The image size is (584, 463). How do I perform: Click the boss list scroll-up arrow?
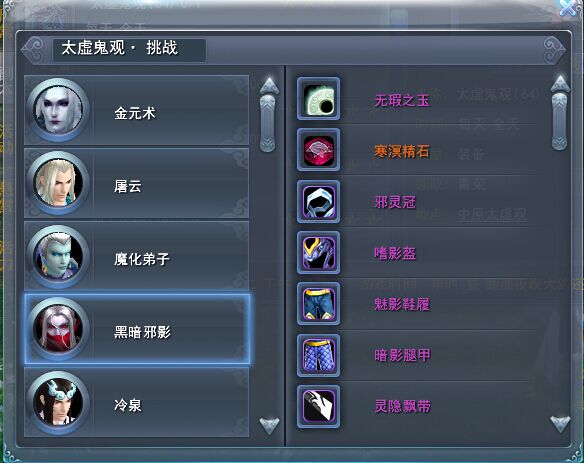click(269, 85)
